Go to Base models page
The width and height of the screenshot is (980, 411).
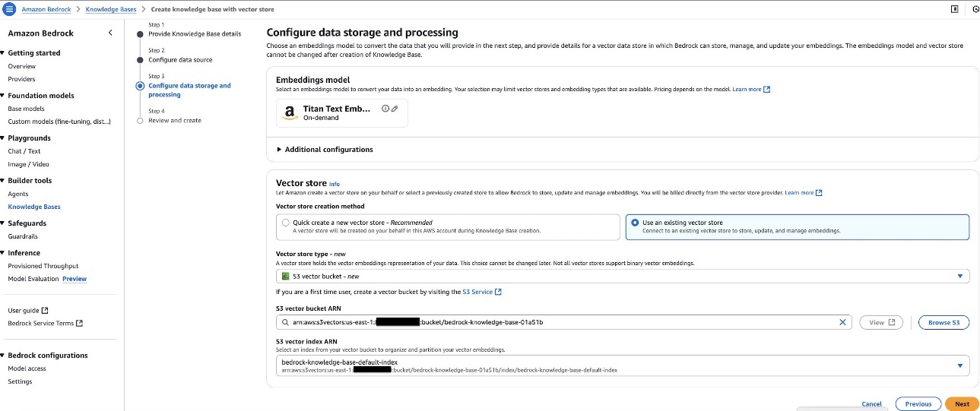(26, 109)
